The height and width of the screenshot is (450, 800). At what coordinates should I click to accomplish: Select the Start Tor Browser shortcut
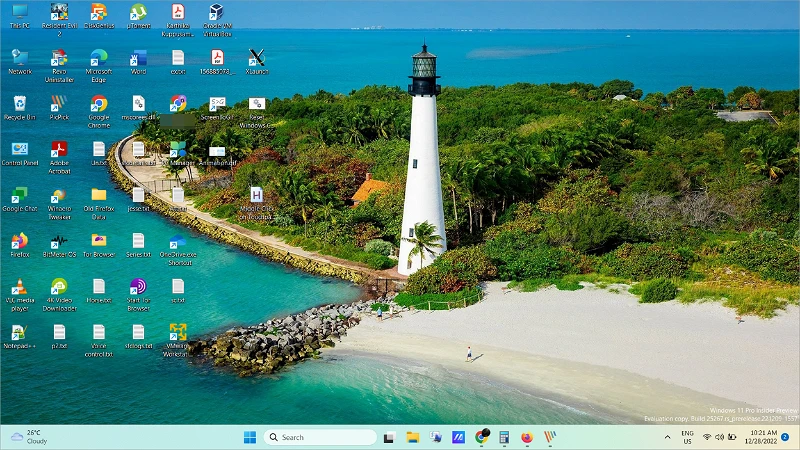click(138, 295)
